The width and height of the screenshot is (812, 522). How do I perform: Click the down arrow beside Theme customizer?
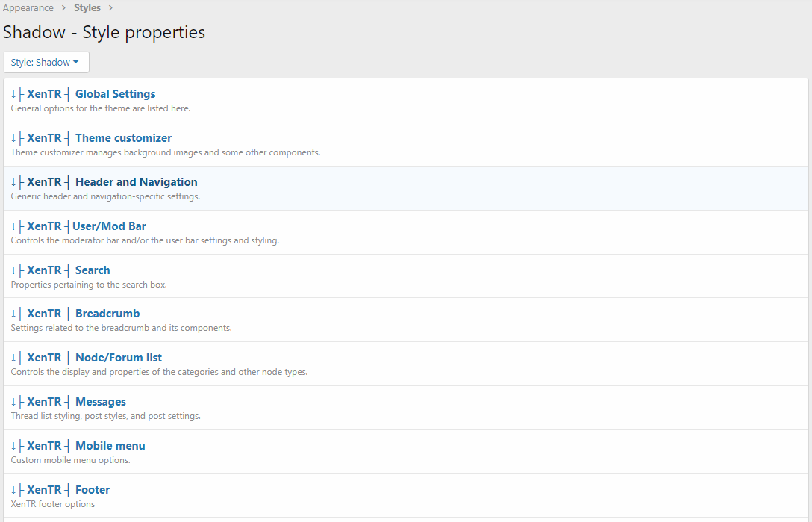13,138
